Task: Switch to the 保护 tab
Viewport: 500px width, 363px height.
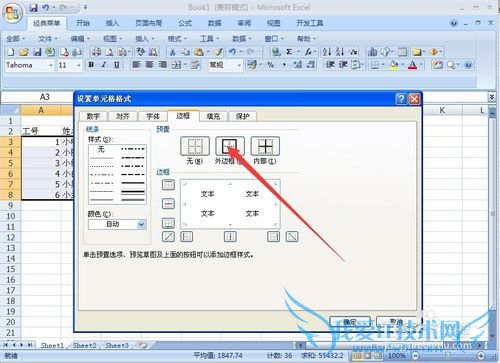Action: pos(242,116)
